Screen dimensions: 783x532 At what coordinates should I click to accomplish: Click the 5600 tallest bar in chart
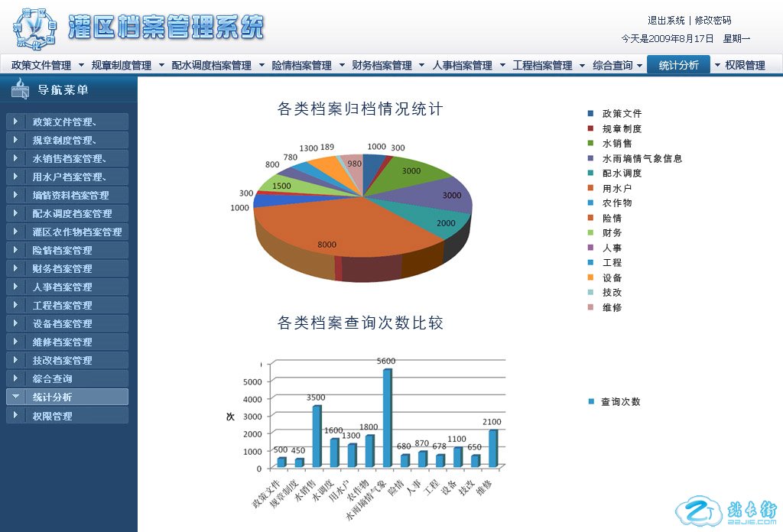[387, 417]
